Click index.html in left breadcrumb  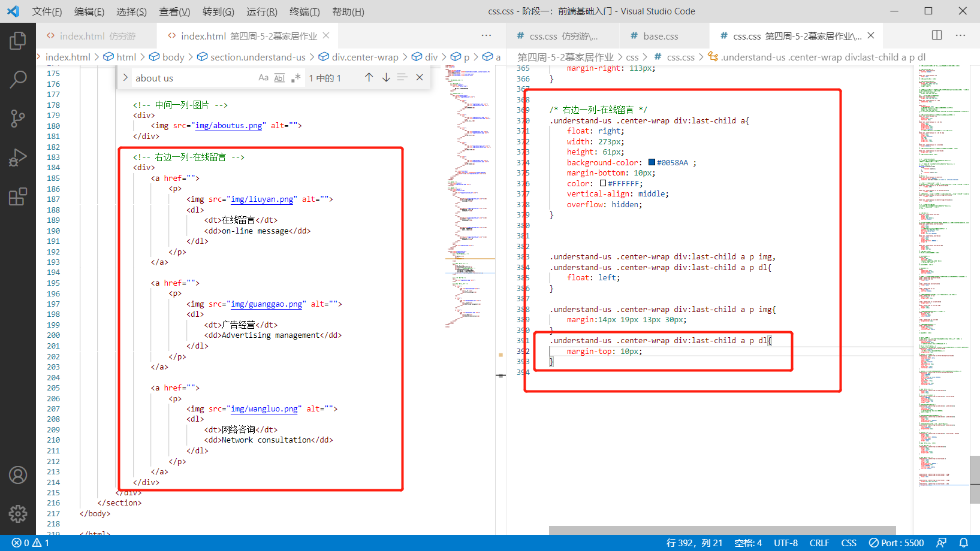(68, 57)
